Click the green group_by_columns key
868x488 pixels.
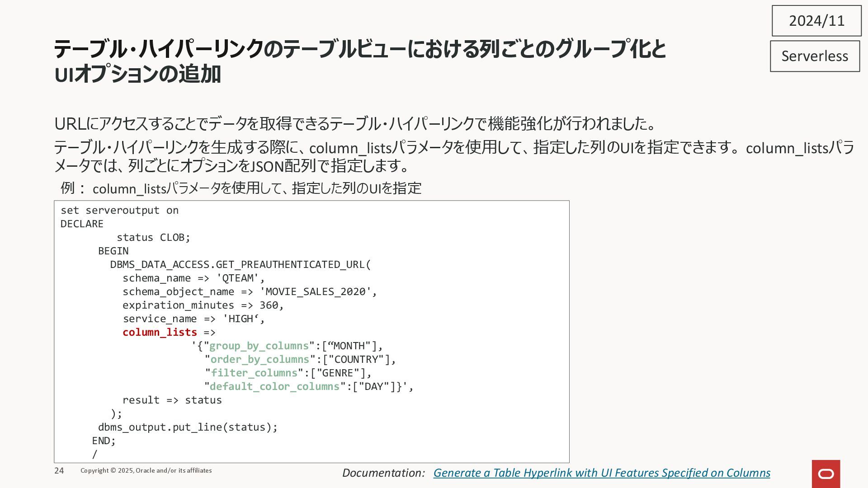pos(259,346)
